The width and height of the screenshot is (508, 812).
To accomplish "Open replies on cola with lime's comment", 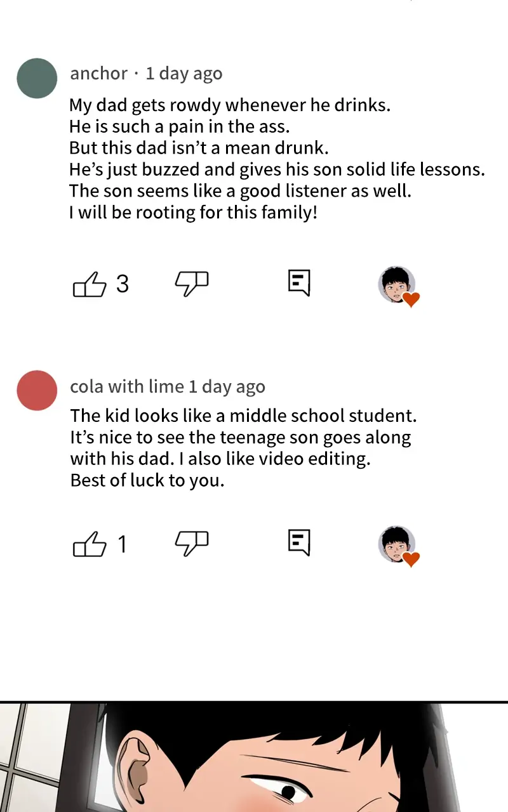I will (x=299, y=543).
